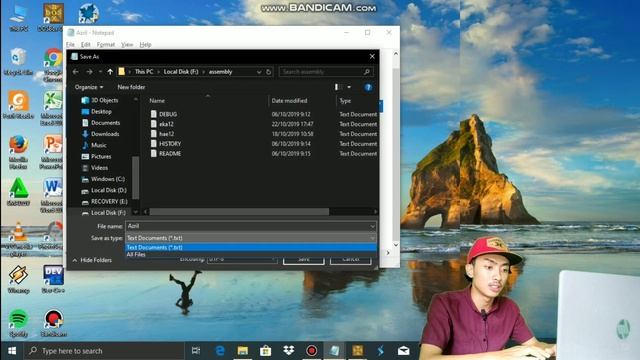Open the Mail app from the taskbar
The image size is (640, 360).
[x=403, y=351]
